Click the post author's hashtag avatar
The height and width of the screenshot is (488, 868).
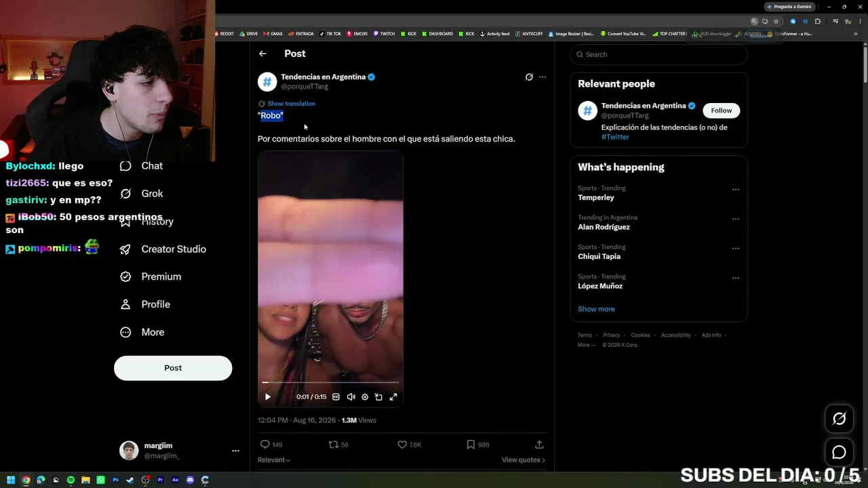[267, 82]
